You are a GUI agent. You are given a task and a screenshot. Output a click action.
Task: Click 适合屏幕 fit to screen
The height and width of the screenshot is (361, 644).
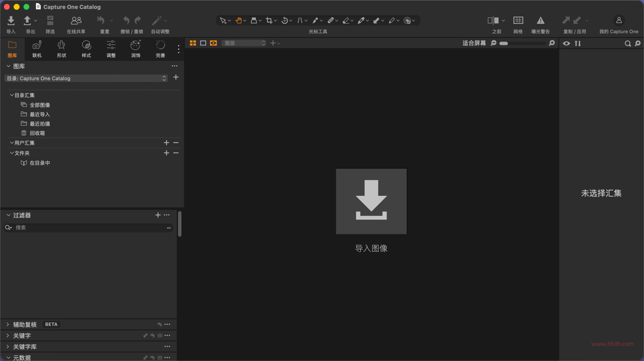pyautogui.click(x=474, y=43)
